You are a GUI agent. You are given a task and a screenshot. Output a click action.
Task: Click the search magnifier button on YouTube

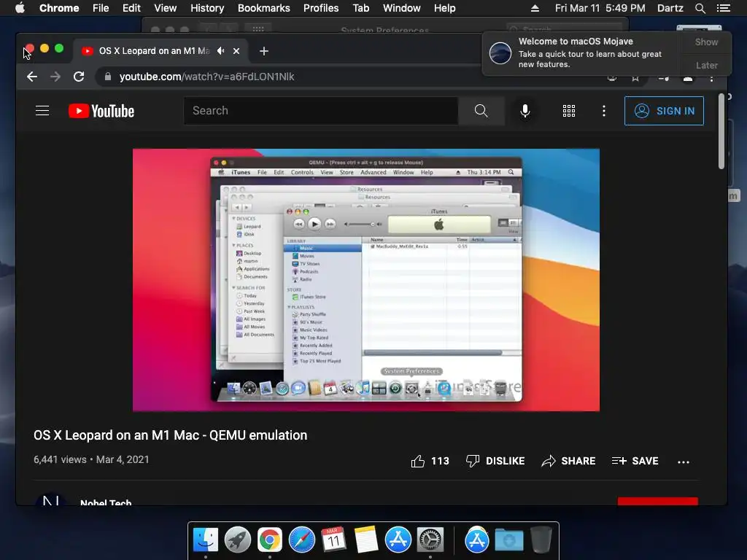point(481,111)
